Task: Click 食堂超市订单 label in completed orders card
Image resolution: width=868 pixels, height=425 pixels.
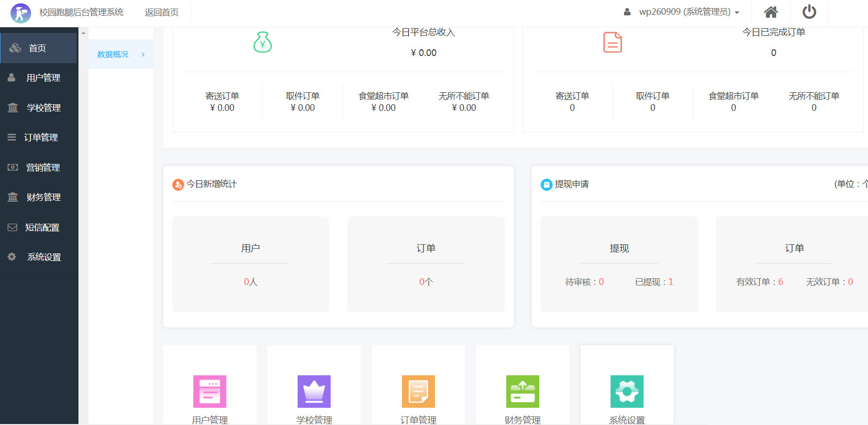Action: [x=734, y=96]
